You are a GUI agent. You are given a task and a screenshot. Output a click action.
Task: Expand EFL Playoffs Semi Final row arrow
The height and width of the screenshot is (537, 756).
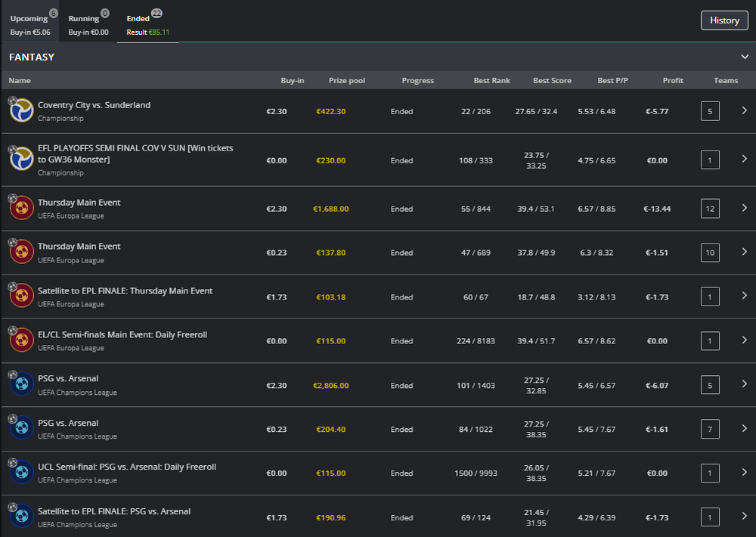[745, 159]
